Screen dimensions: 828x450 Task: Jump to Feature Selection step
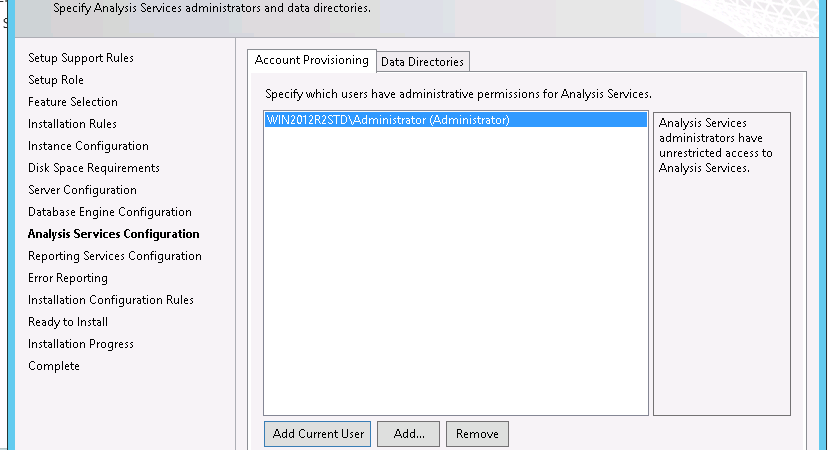[x=73, y=102]
